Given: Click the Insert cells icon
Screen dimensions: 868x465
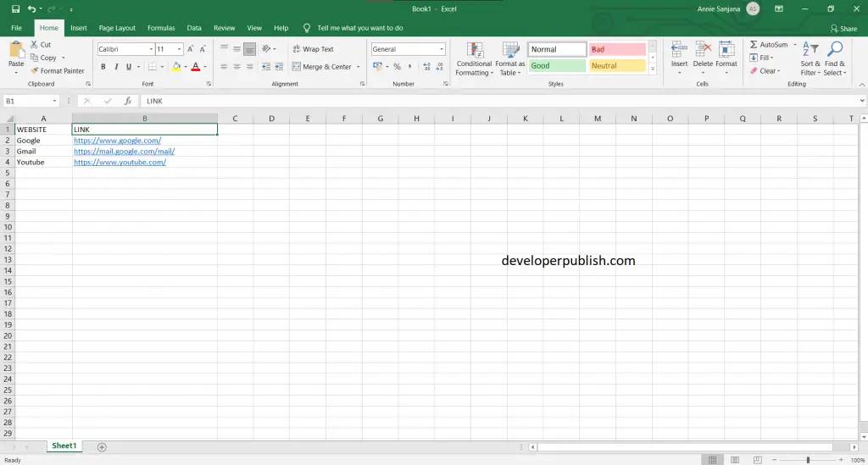Looking at the screenshot, I should (679, 50).
